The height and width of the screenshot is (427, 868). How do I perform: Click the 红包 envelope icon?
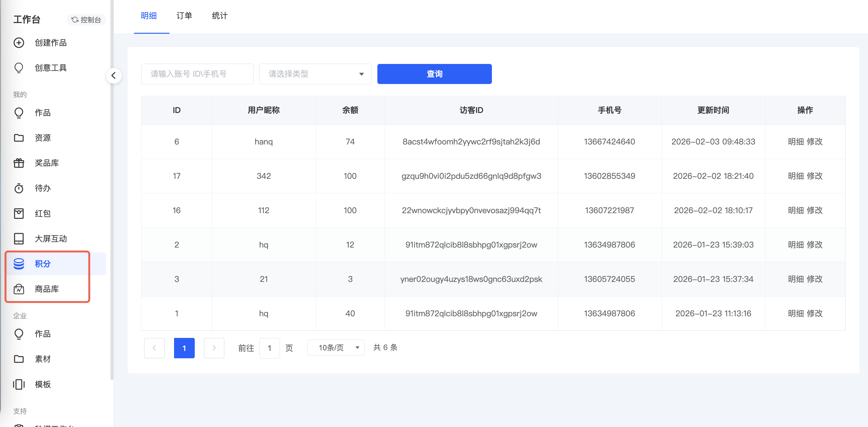point(19,213)
